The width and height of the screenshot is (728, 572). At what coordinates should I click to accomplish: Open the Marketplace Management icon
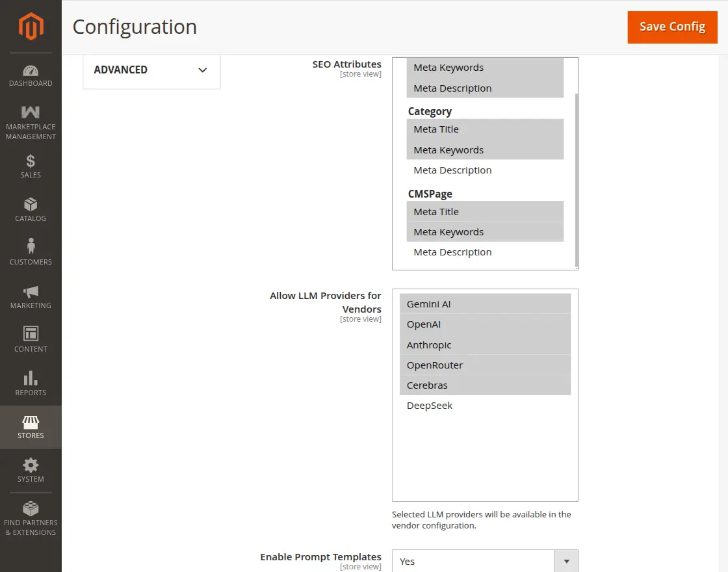(x=31, y=112)
